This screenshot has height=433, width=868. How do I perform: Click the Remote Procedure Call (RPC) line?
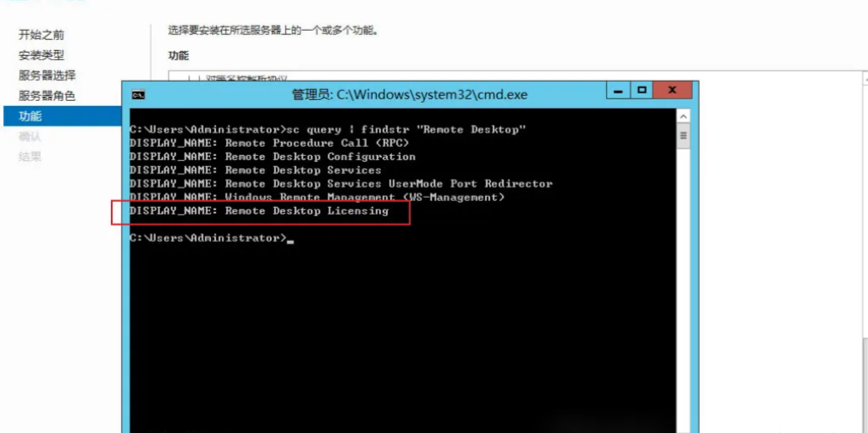click(269, 143)
